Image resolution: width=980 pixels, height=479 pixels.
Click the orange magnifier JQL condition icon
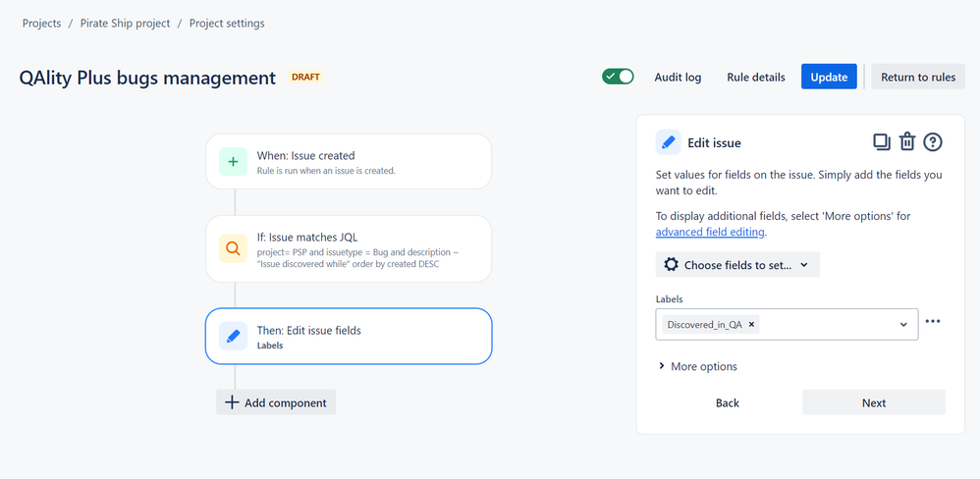[x=233, y=248]
